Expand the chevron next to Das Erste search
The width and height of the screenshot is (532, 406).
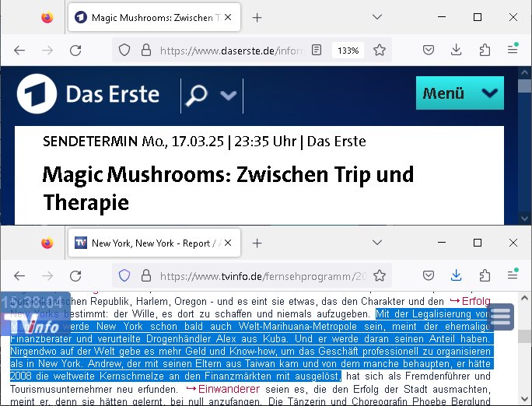pos(228,95)
